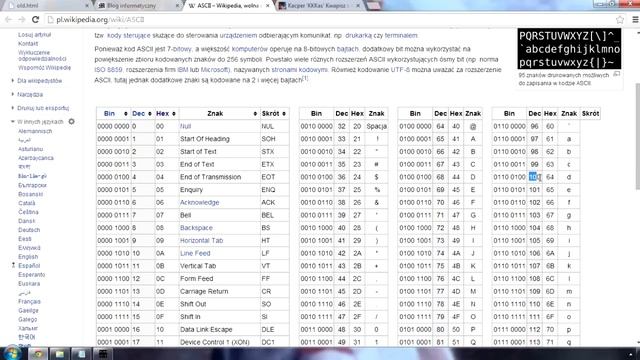The width and height of the screenshot is (640, 360).
Task: Expand the Narzędzia sidebar section
Action: click(29, 94)
